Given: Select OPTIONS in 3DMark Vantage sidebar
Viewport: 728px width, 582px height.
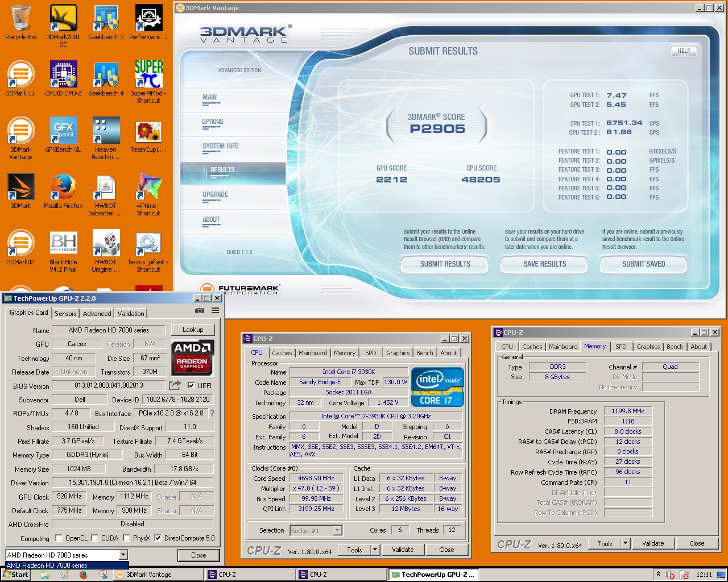Looking at the screenshot, I should pyautogui.click(x=213, y=122).
